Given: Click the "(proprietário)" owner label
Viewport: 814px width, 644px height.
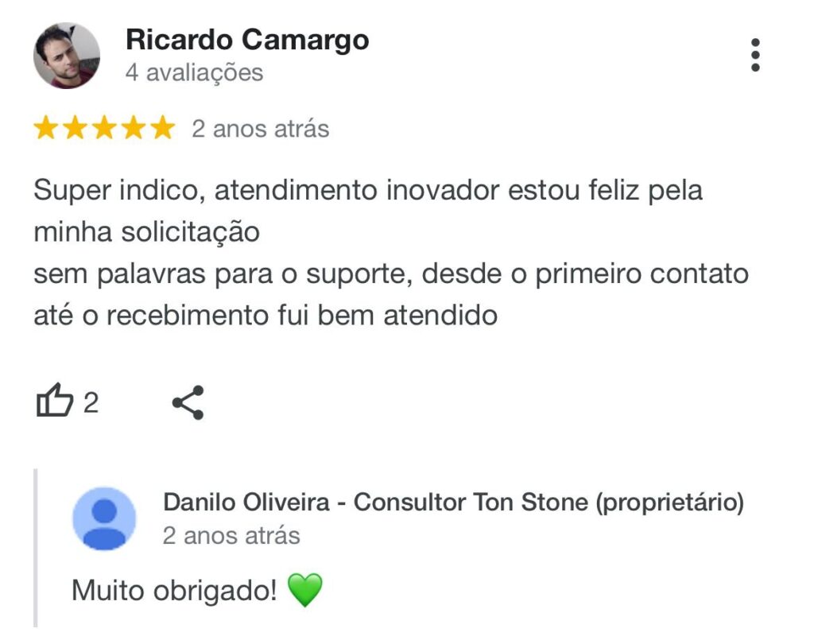Looking at the screenshot, I should (669, 502).
